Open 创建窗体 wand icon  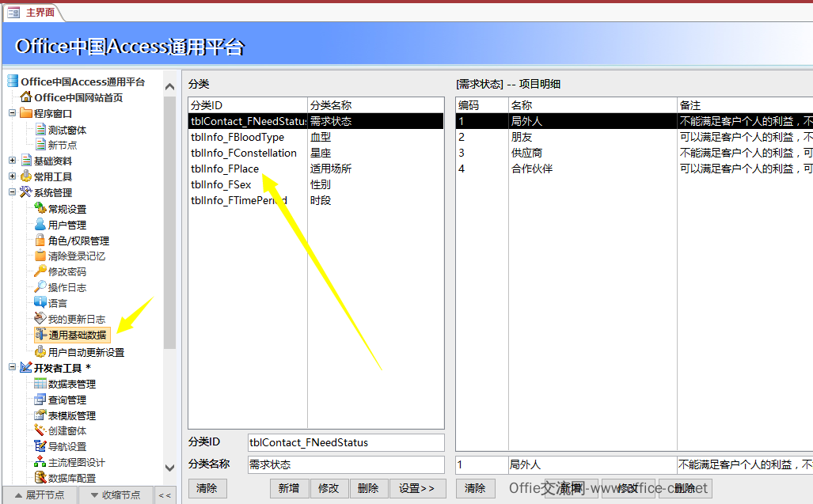click(x=40, y=430)
